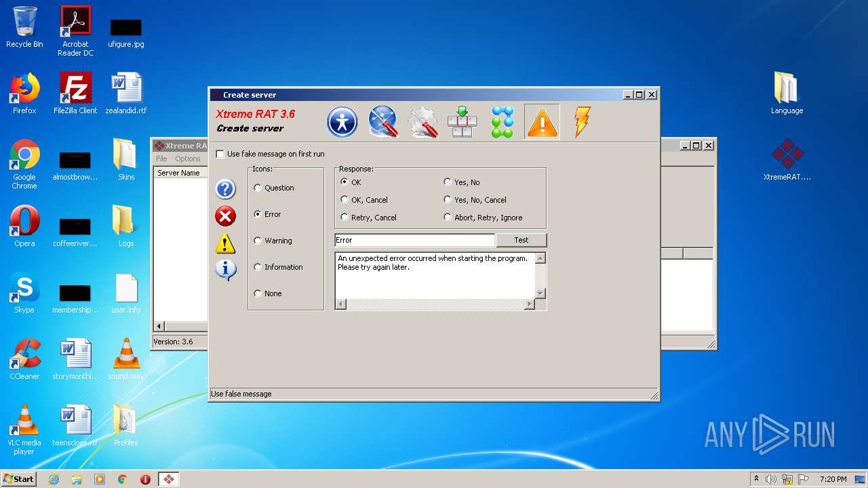
Task: Click the message box scroll up arrow
Action: pos(540,258)
